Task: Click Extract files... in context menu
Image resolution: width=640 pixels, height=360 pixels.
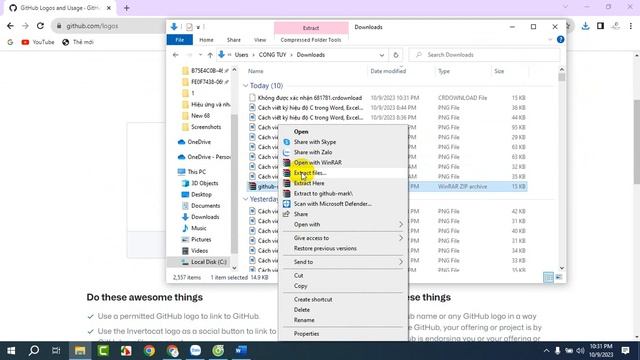Action: pyautogui.click(x=310, y=173)
